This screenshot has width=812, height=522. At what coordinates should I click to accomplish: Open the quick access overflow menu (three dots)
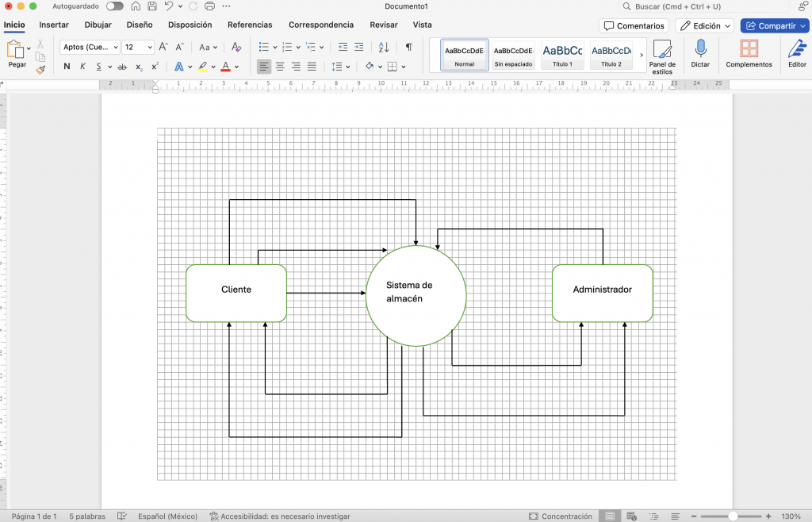pos(226,6)
